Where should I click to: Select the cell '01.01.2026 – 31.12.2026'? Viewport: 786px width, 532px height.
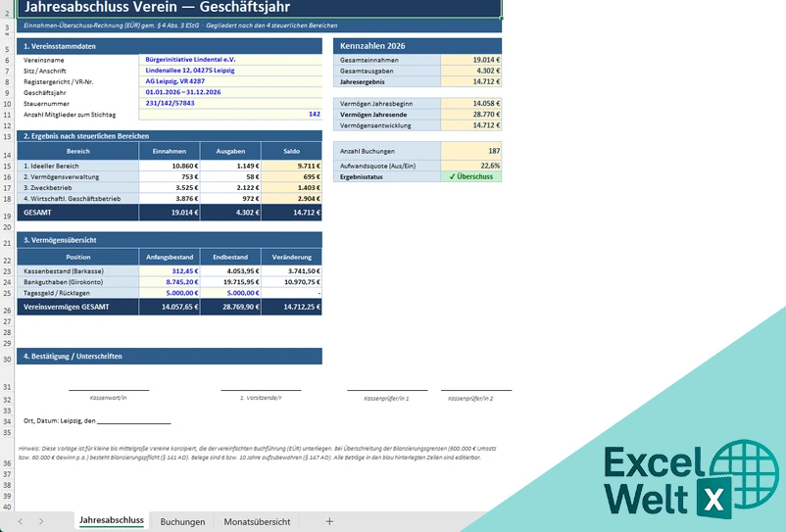230,93
